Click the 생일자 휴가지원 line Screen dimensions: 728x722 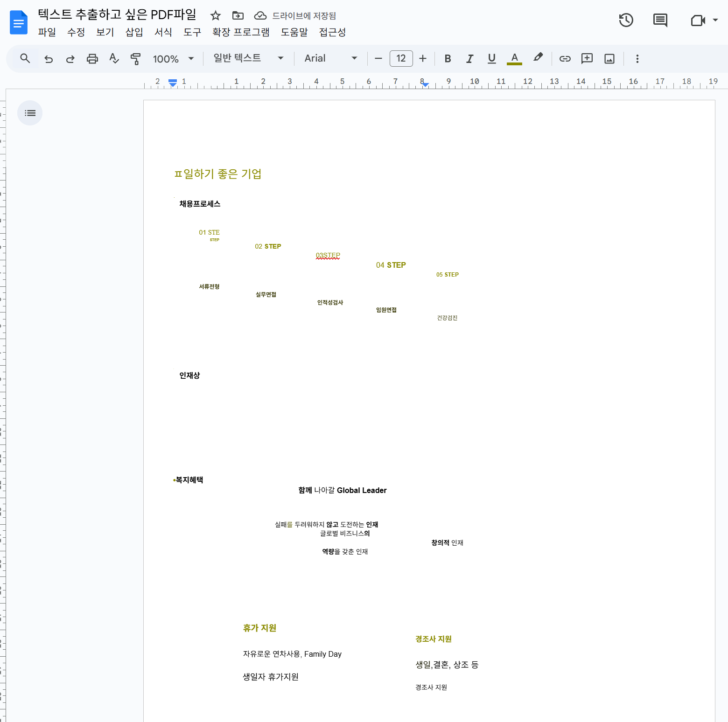click(271, 677)
